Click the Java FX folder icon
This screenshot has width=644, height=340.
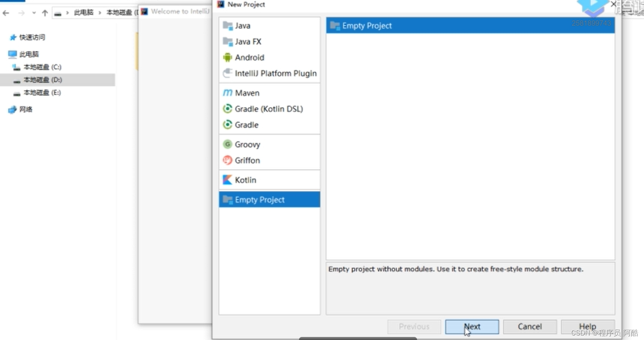click(227, 42)
